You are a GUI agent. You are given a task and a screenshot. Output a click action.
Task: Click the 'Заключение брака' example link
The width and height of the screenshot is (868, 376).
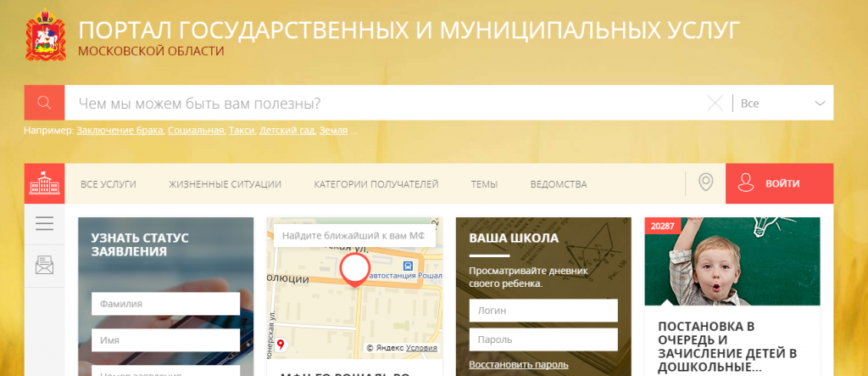tap(120, 131)
